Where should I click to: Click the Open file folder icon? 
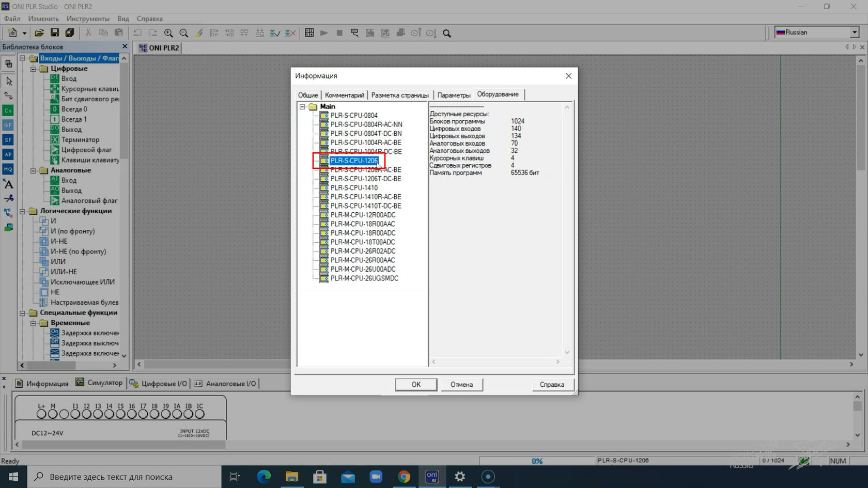39,33
